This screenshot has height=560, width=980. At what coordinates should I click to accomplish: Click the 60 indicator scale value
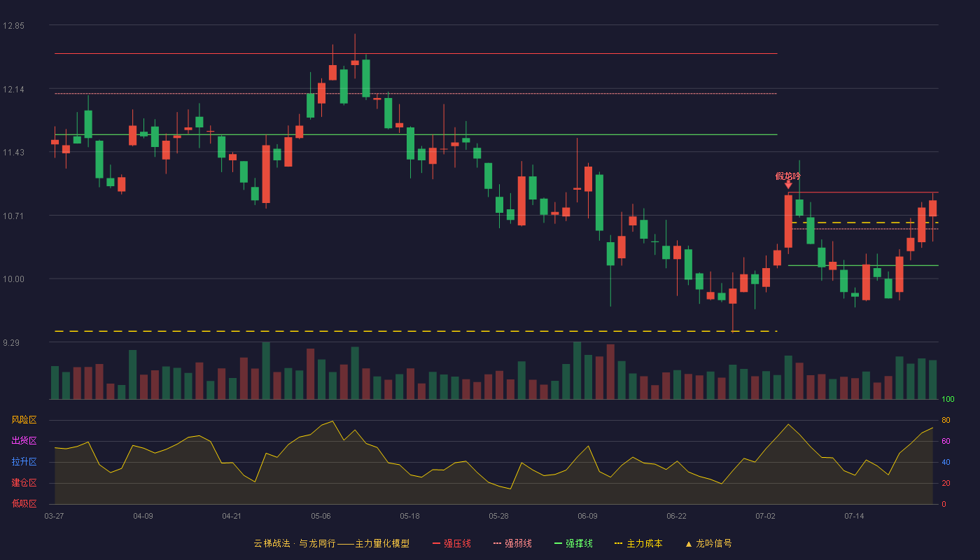pyautogui.click(x=946, y=442)
